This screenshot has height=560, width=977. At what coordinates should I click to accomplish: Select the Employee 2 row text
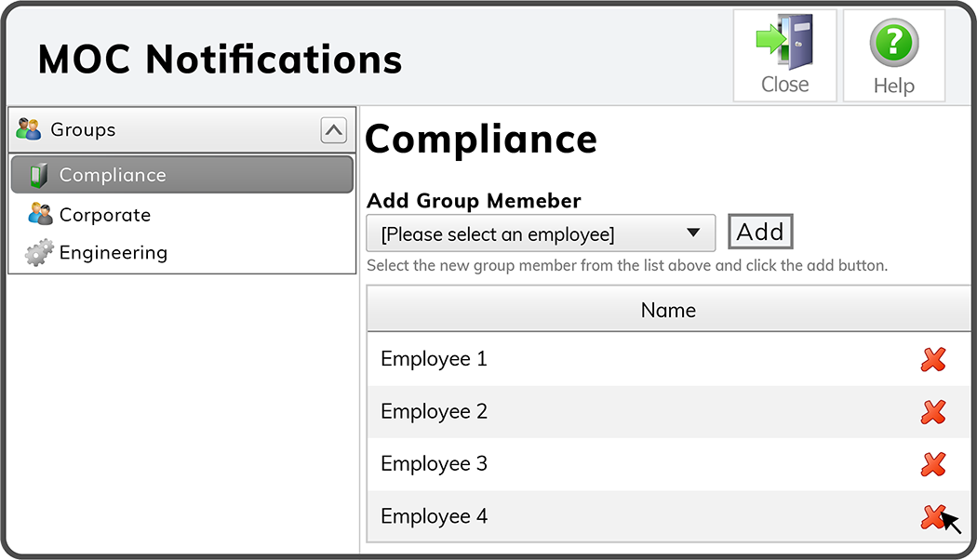click(x=434, y=411)
